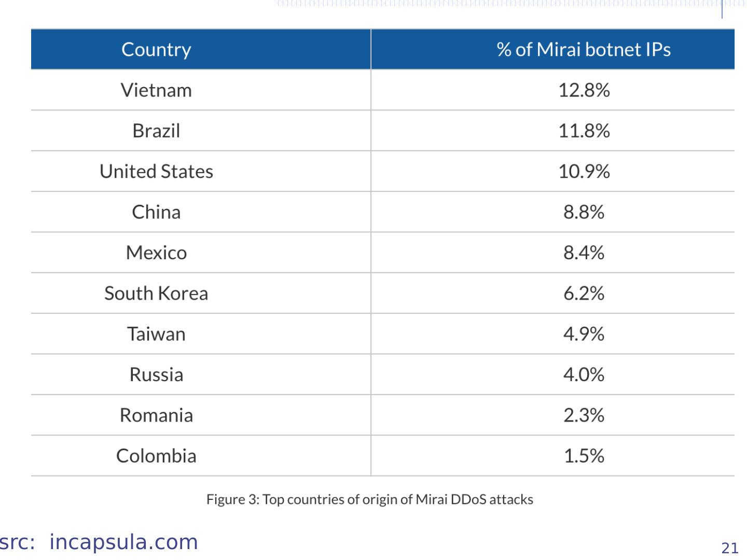Click the slide number 21

pyautogui.click(x=730, y=548)
